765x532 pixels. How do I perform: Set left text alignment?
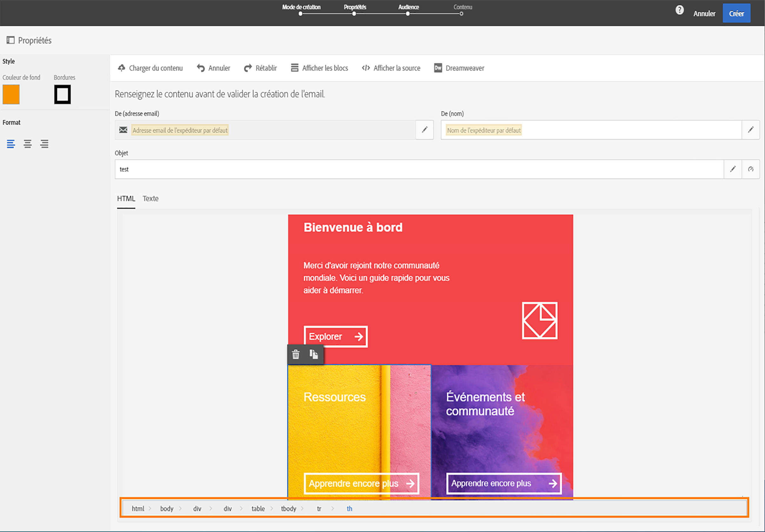tap(11, 144)
